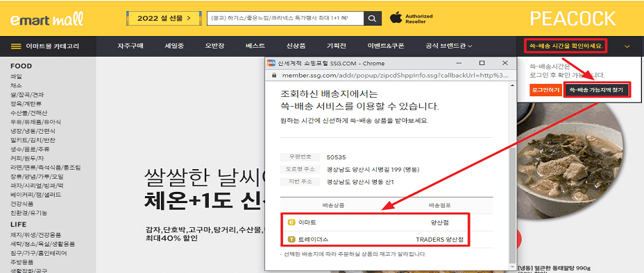The image size is (644, 273).
Task: Select the 채소 category
Action: click(16, 86)
